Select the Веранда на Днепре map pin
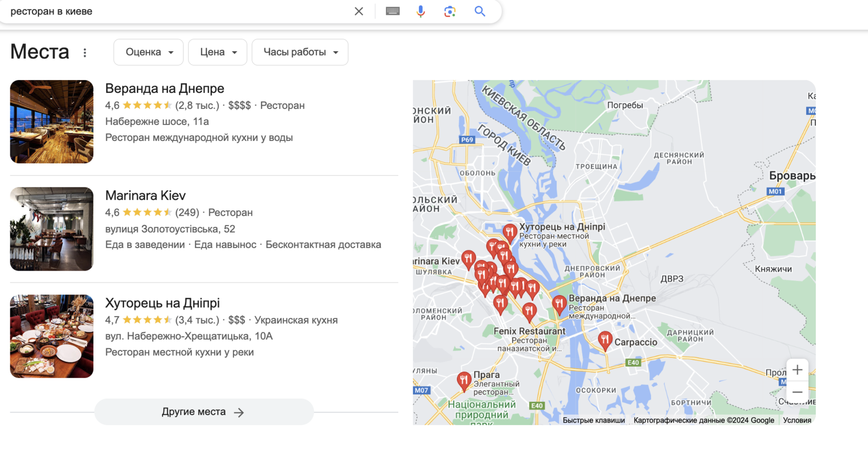868x453 pixels. click(559, 305)
